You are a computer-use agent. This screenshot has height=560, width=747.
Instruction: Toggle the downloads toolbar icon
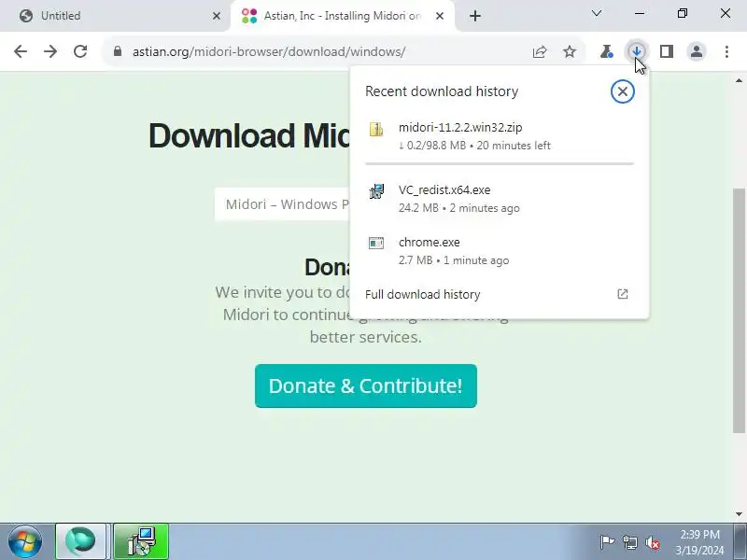tap(637, 51)
